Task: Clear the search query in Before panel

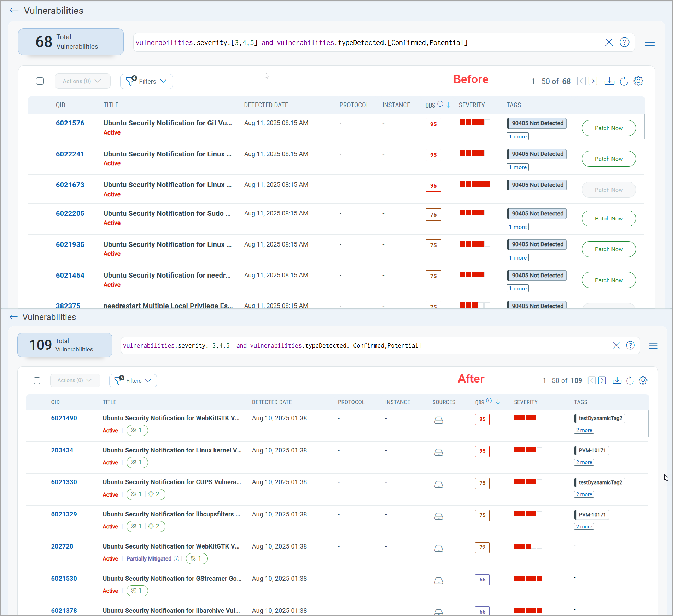Action: pos(609,42)
